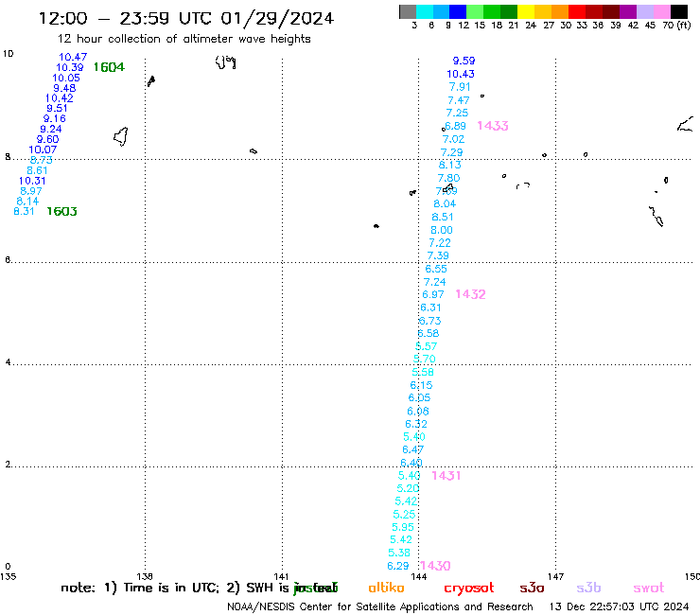Click the wave height value 6.89

point(455,126)
